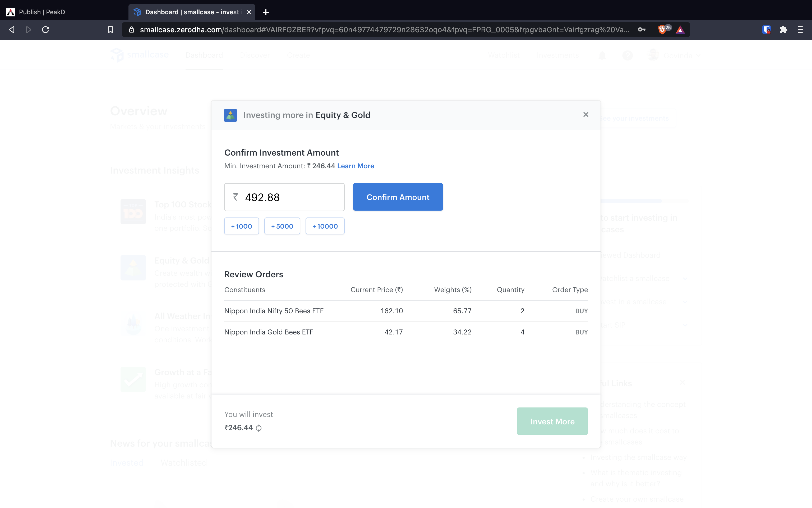Screen dimensions: 812x508
Task: Click the Learn More link
Action: (356, 166)
